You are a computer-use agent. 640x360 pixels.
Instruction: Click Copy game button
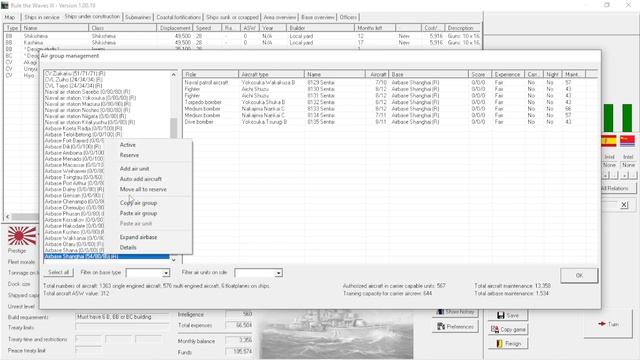tap(508, 329)
